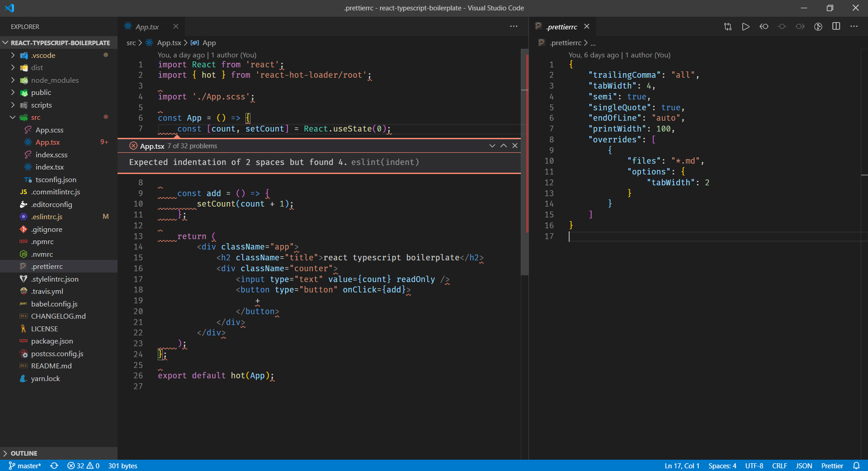Screen dimensions: 868x471
Task: Open changes with previous revision
Action: tap(764, 27)
